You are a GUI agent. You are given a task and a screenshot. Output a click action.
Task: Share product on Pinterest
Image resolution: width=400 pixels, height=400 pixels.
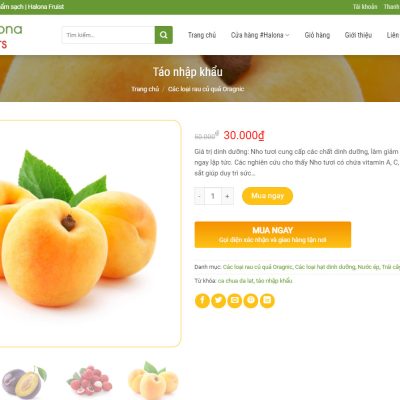251,301
